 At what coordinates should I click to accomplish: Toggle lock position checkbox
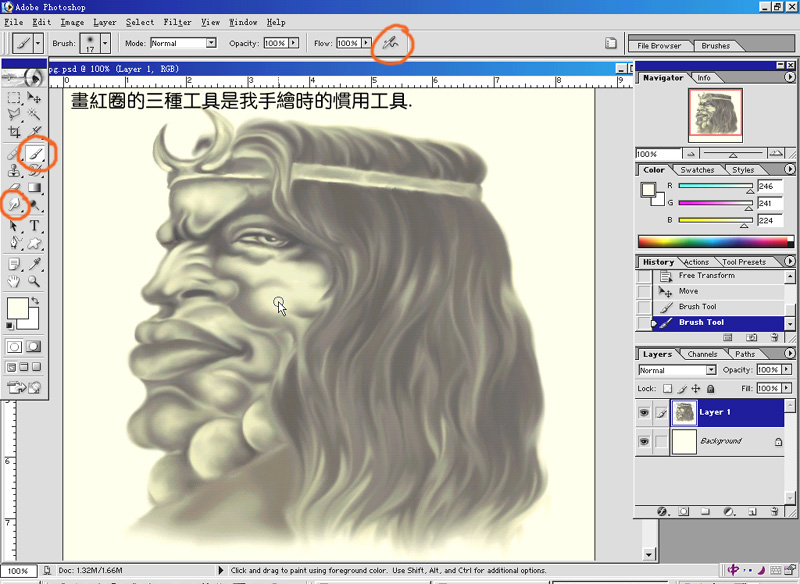click(x=696, y=389)
